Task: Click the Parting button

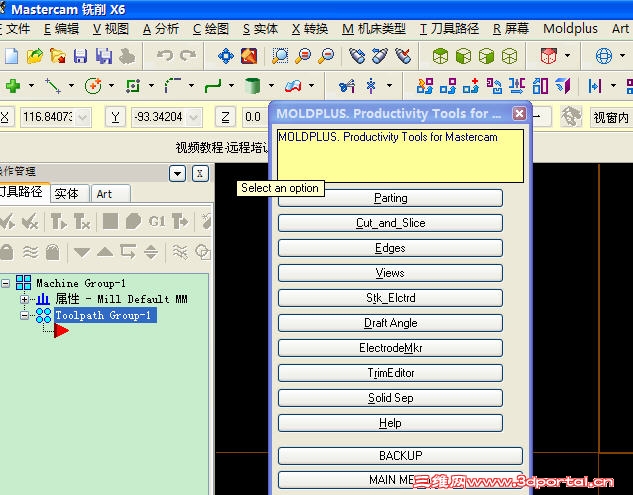Action: pos(390,198)
